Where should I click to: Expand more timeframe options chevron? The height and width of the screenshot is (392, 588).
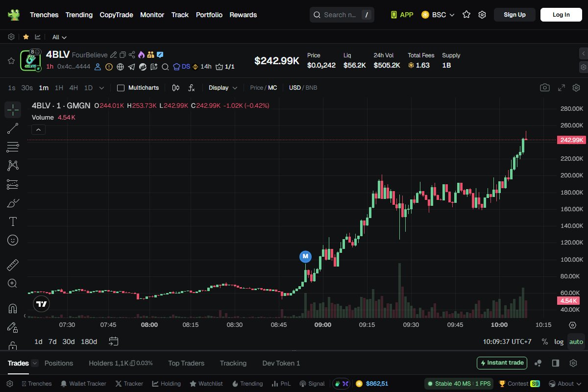point(101,88)
